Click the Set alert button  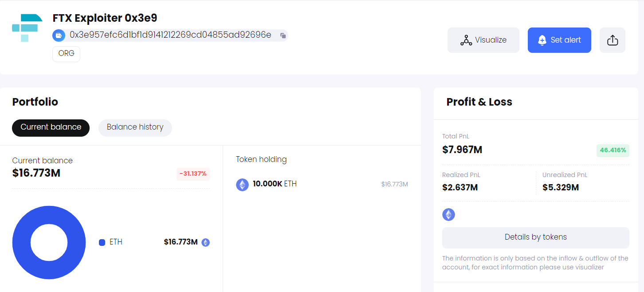(559, 40)
